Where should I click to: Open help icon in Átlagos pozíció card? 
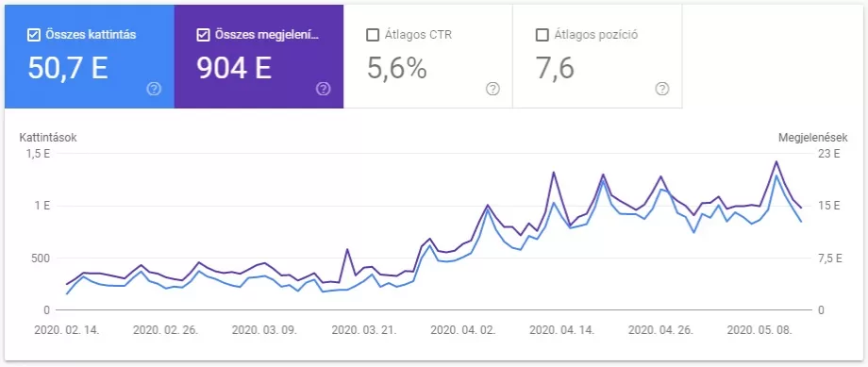pos(662,89)
